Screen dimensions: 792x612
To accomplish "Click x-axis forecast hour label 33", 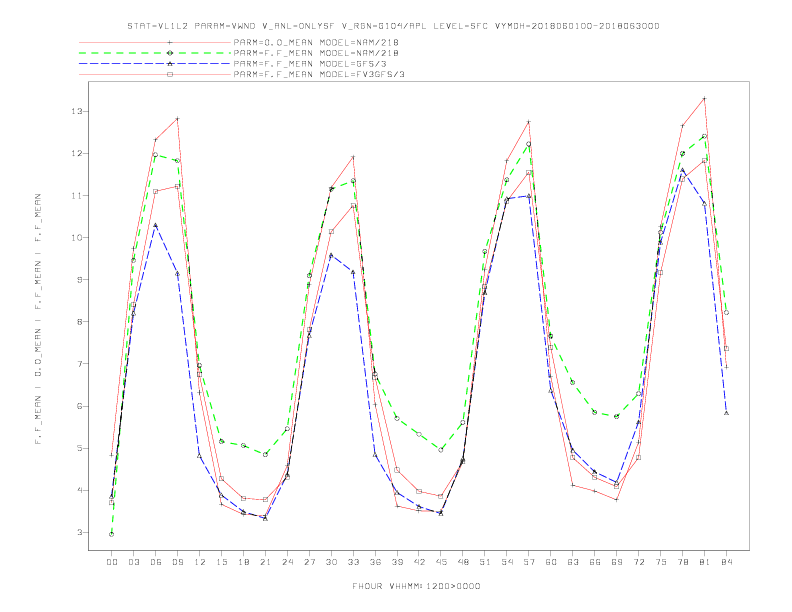I will [x=353, y=562].
